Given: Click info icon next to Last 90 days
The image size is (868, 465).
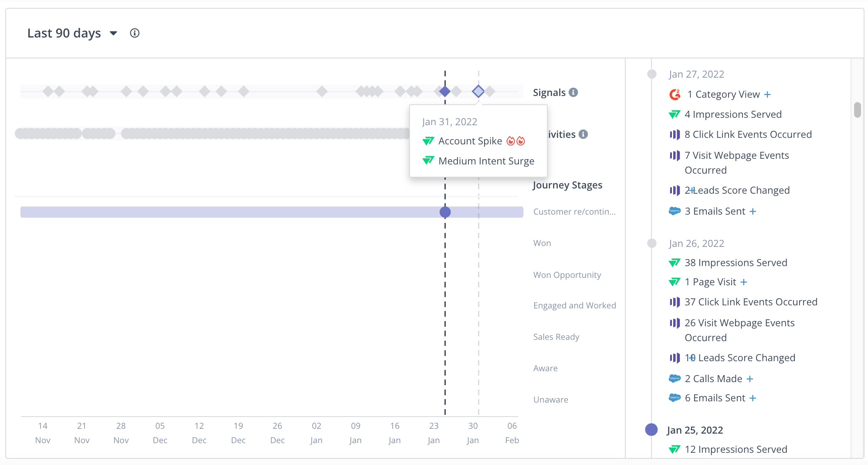Looking at the screenshot, I should click(x=135, y=33).
